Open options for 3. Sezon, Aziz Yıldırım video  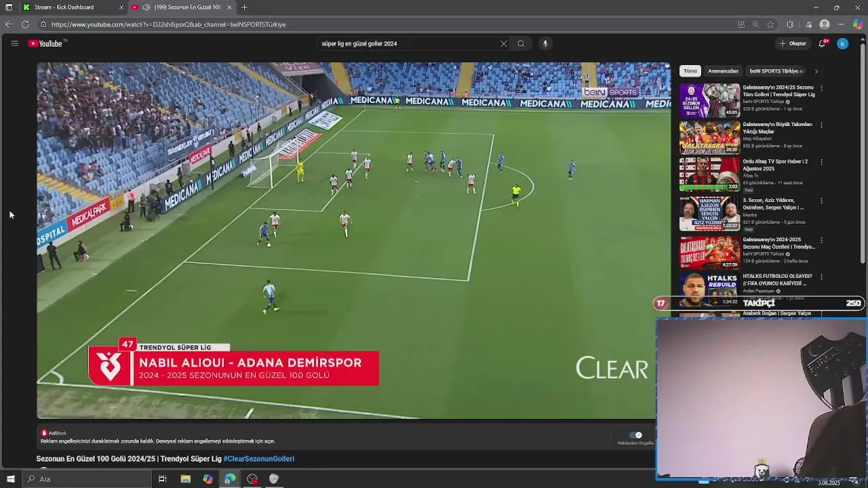tap(821, 201)
